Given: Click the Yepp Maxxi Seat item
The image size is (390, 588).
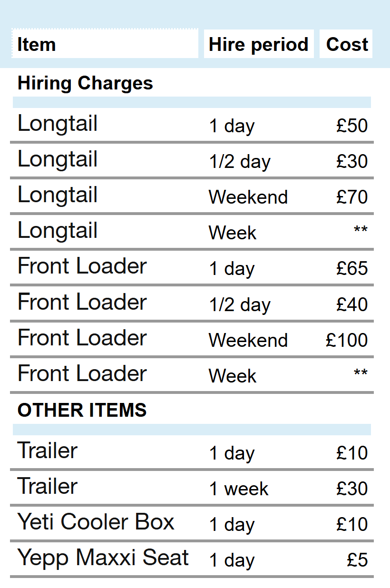Looking at the screenshot, I should 103,559.
